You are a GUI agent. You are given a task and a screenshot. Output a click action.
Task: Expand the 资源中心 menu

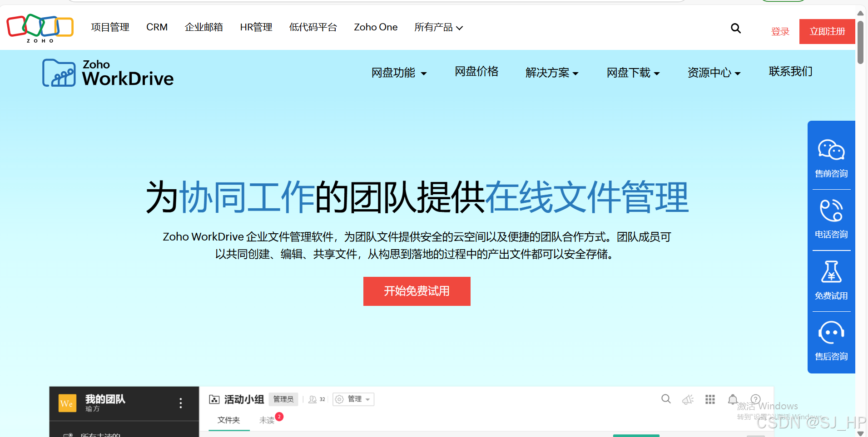714,73
